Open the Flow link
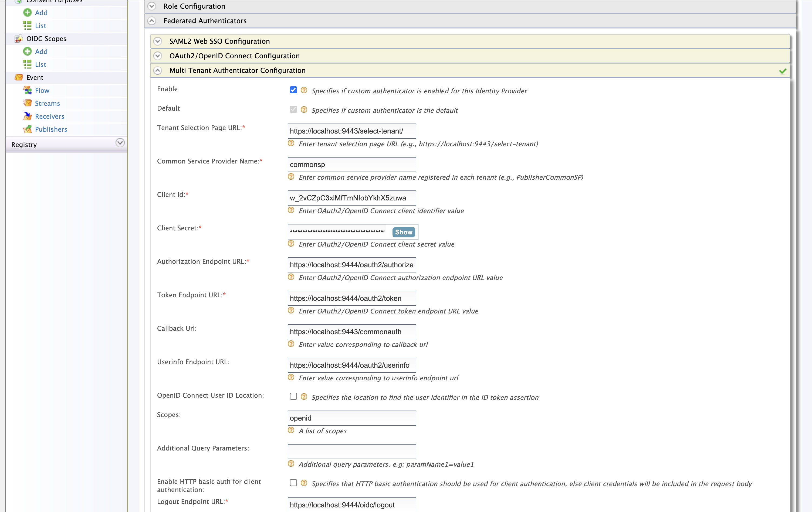Viewport: 812px width, 512px height. pyautogui.click(x=42, y=90)
